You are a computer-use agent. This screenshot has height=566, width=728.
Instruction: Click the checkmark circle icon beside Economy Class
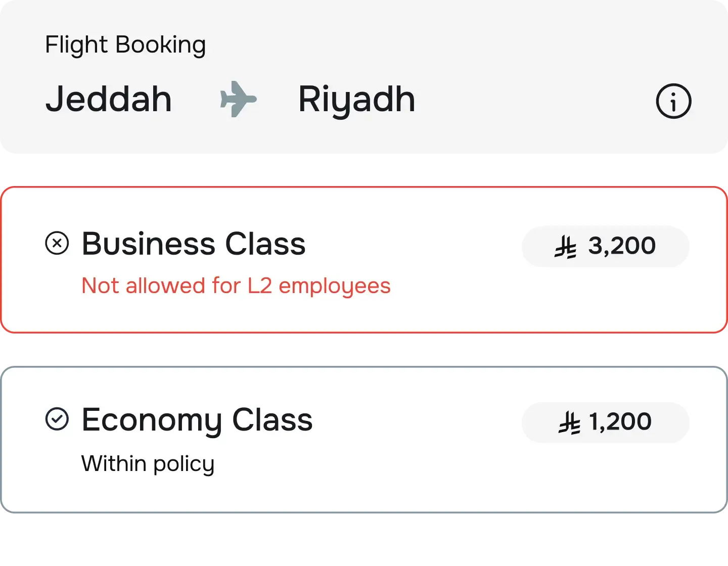coord(57,419)
